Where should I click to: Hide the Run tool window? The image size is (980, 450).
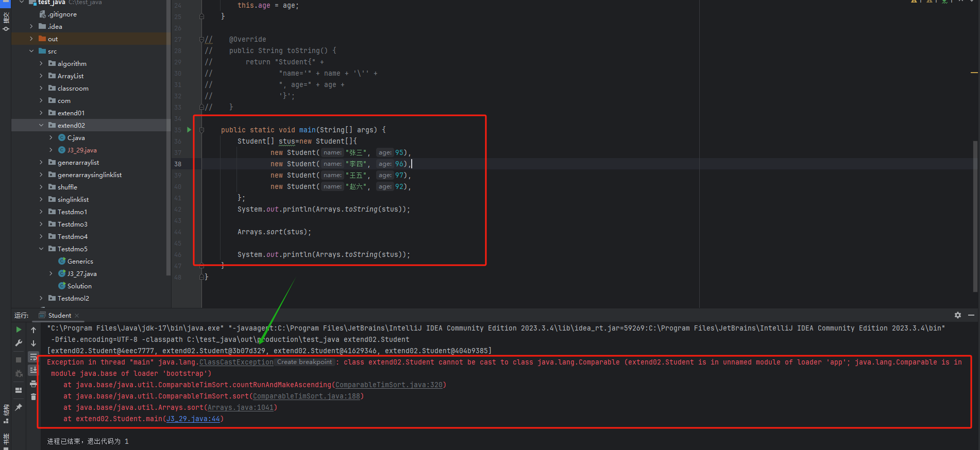point(971,315)
